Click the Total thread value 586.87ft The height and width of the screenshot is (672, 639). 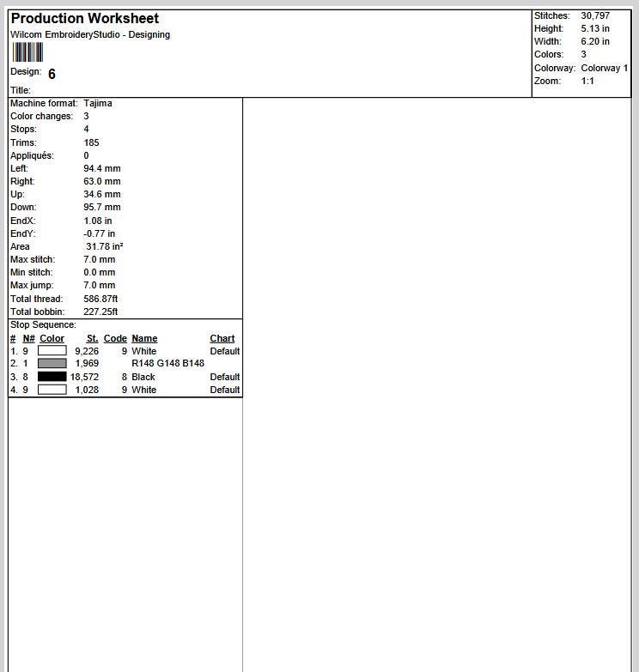pyautogui.click(x=100, y=299)
